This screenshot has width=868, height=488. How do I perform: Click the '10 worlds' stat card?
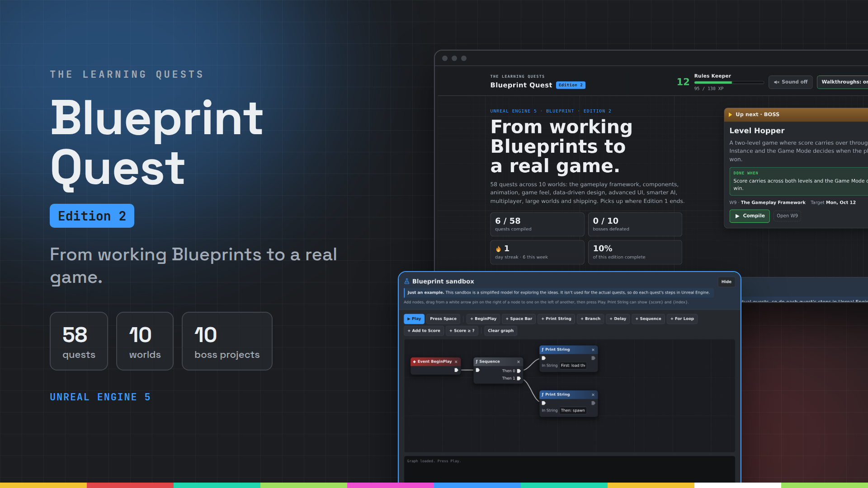(x=145, y=341)
